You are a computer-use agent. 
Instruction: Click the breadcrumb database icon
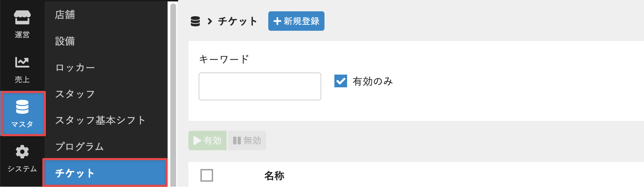coord(195,21)
